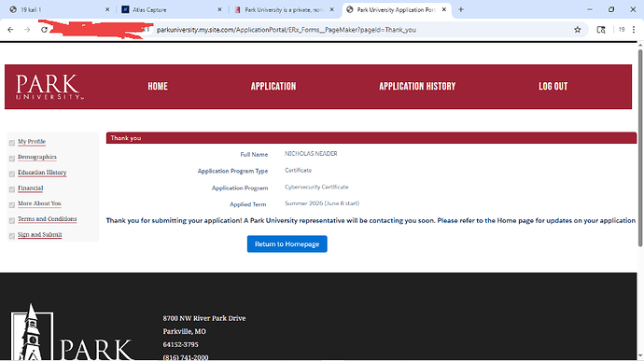
Task: Click the Park University footer tower logo
Action: pyautogui.click(x=72, y=332)
